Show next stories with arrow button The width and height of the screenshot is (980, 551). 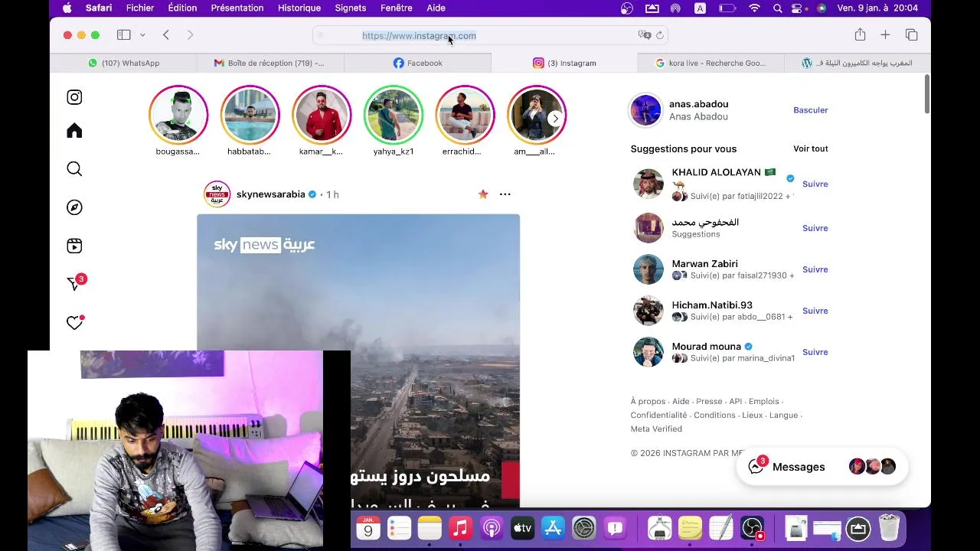pos(555,119)
